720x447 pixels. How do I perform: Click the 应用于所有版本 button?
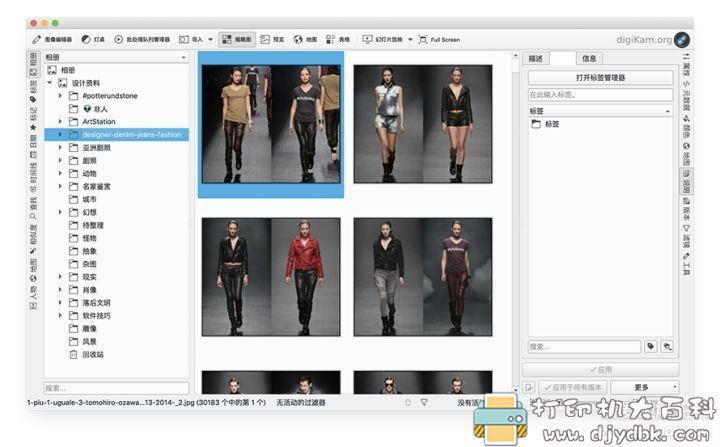[x=573, y=387]
